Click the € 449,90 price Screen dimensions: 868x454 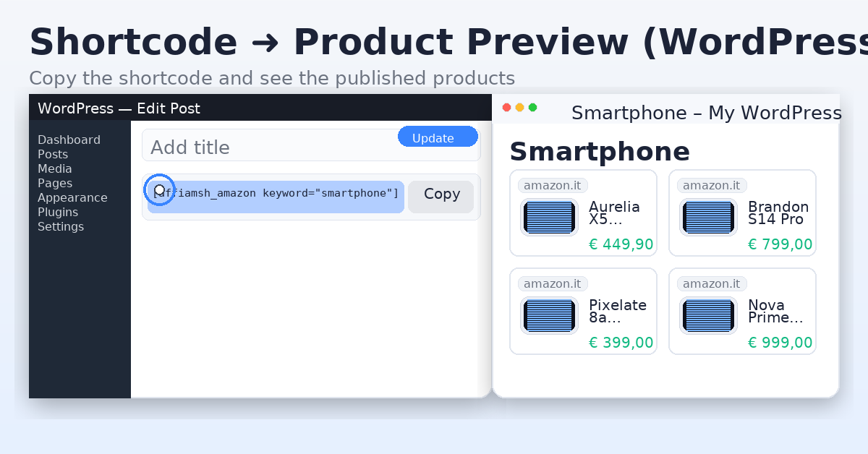coord(621,244)
